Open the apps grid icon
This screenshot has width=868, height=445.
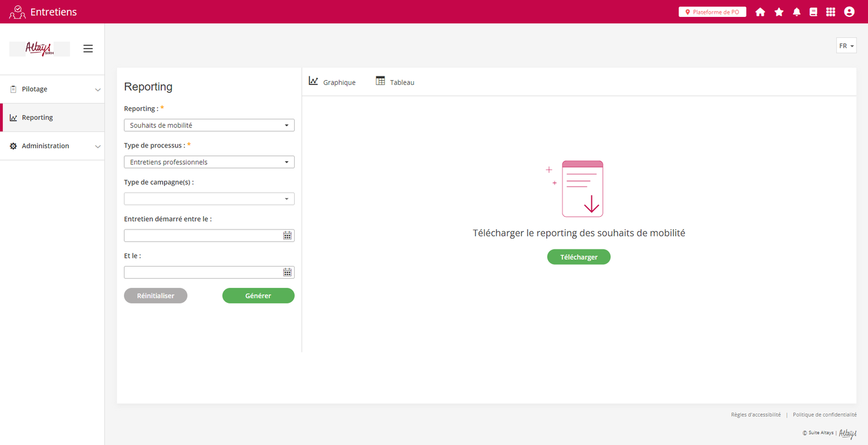[x=831, y=12]
